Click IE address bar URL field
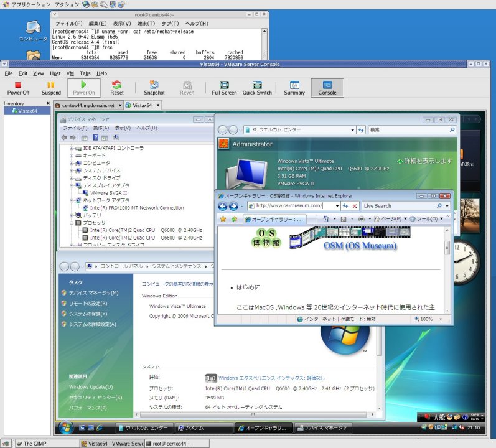Image resolution: width=496 pixels, height=448 pixels. point(291,206)
